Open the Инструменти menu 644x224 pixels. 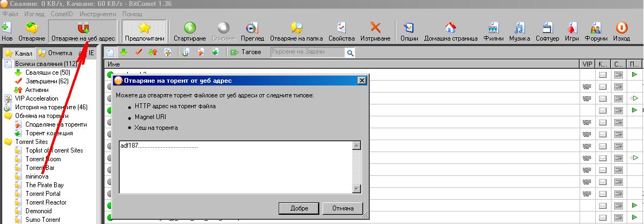point(98,14)
